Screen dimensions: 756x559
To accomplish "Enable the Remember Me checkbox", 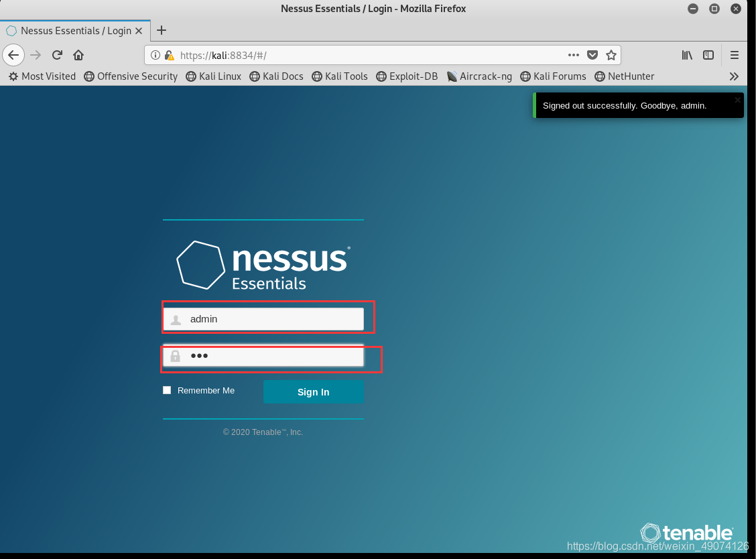I will point(166,389).
